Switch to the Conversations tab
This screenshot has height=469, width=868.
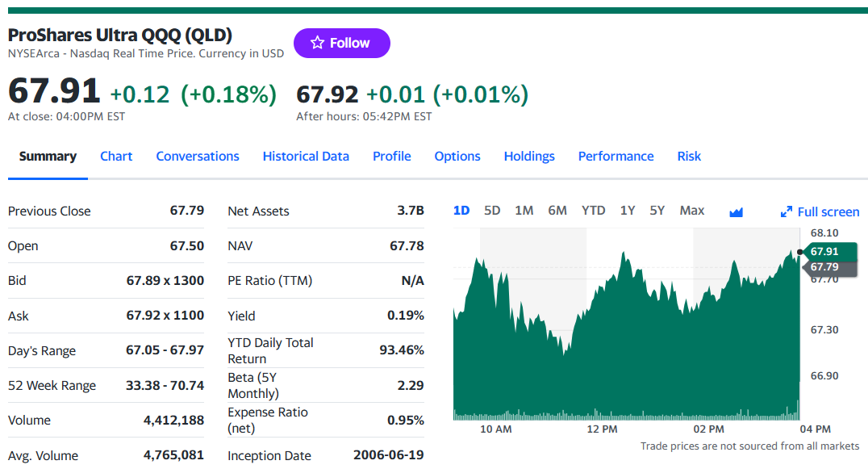(198, 156)
